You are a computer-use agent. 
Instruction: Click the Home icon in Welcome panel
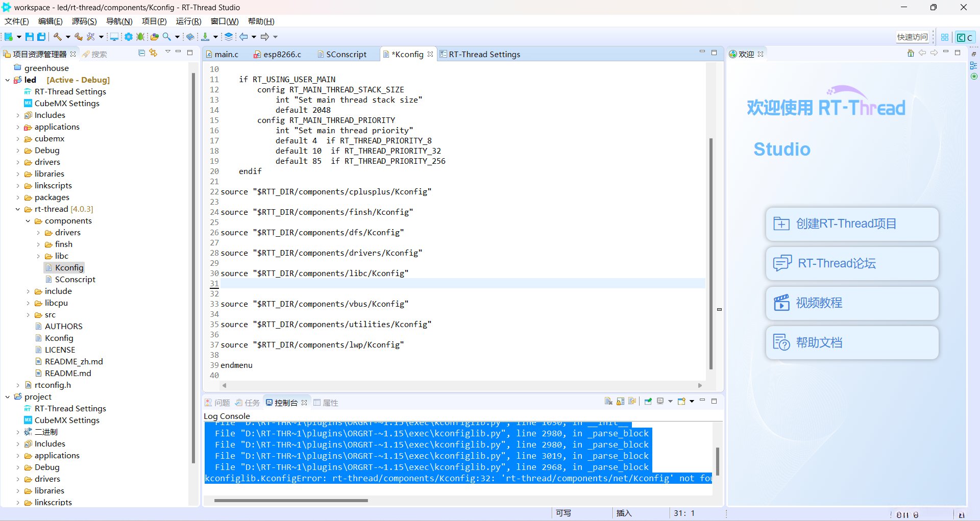coord(911,53)
